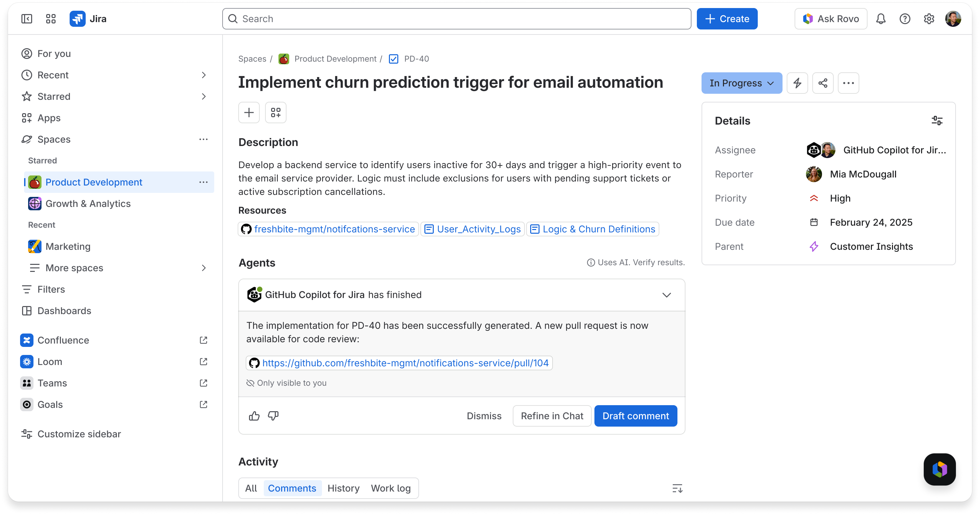Open the User_Activity_Logs resource link
This screenshot has width=980, height=515.
coord(472,229)
